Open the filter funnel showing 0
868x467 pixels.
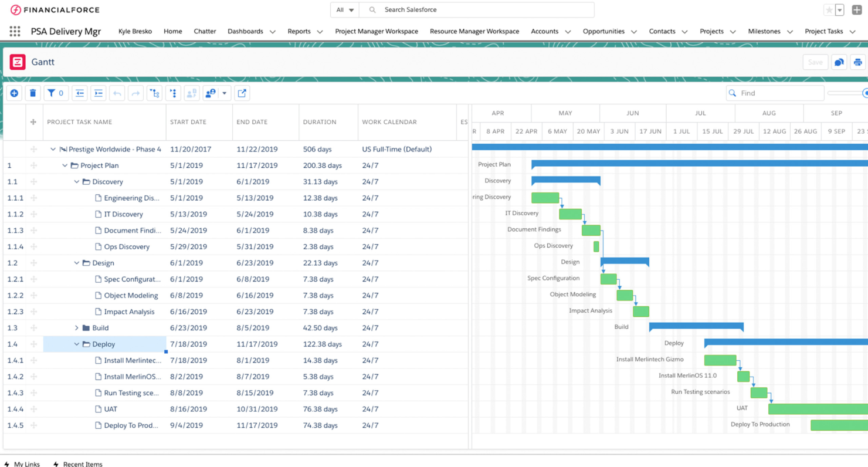tap(56, 93)
